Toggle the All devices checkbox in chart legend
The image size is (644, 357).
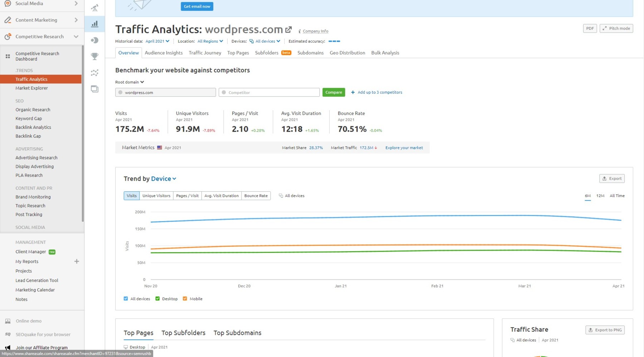[x=126, y=299]
